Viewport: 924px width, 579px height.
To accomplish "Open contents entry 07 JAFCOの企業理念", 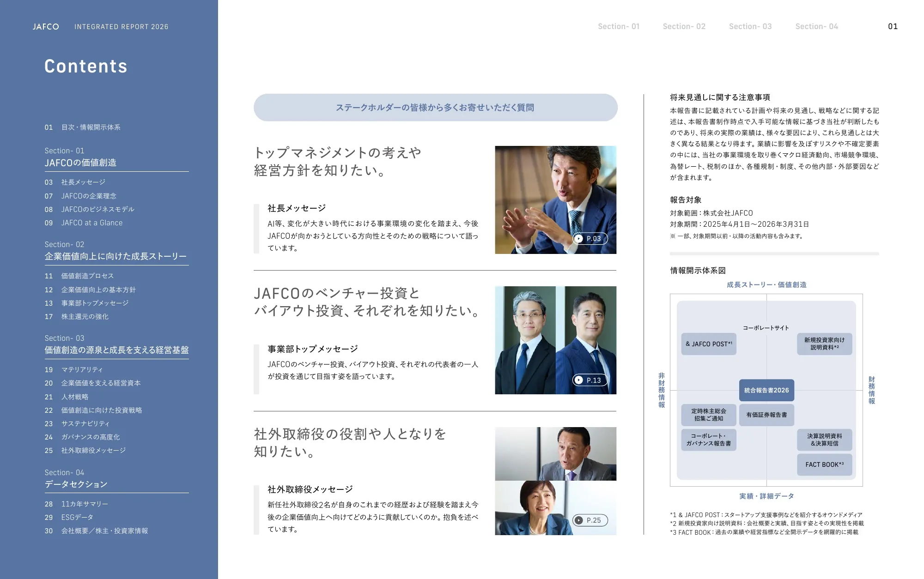I will [x=80, y=196].
